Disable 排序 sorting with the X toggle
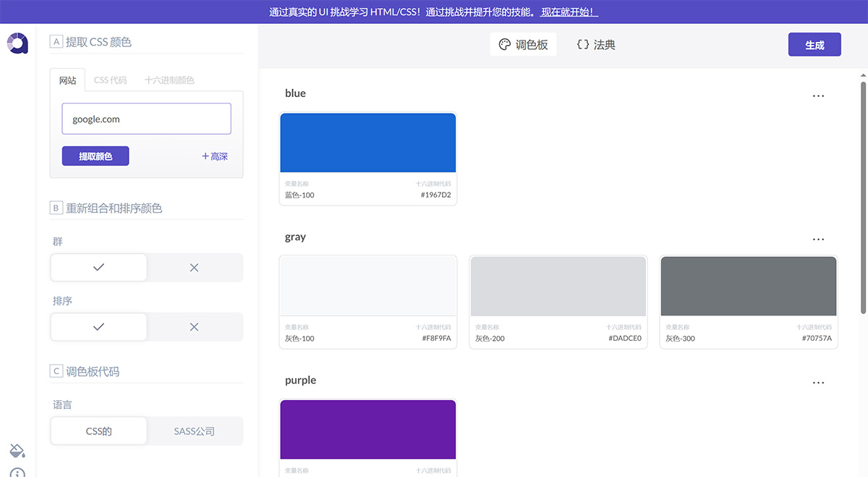The height and width of the screenshot is (477, 868). [194, 326]
